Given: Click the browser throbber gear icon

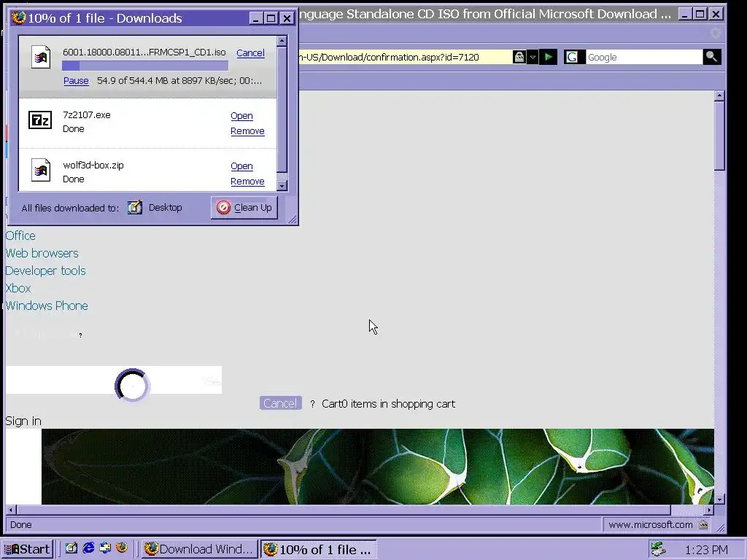Looking at the screenshot, I should coord(715,33).
